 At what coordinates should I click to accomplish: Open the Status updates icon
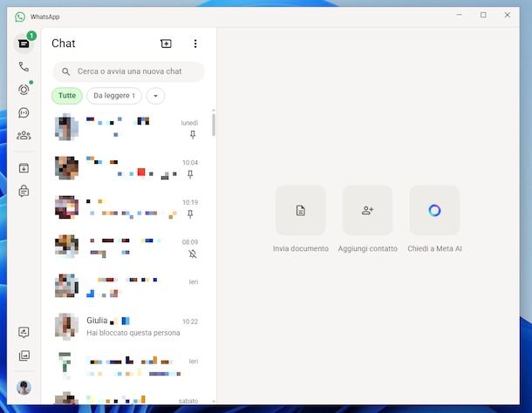24,90
